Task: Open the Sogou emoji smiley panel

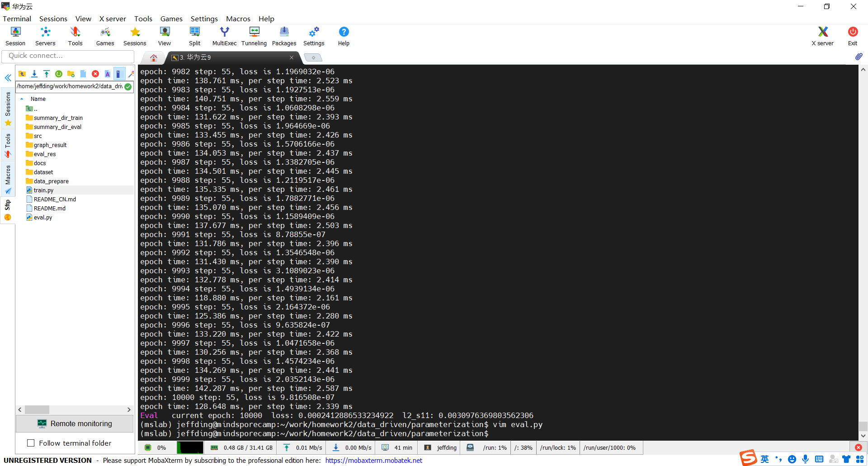Action: 792,459
